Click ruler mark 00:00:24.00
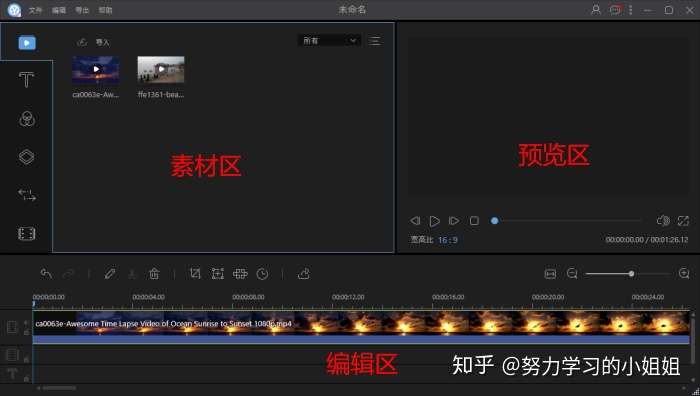This screenshot has height=396, width=700. click(648, 297)
